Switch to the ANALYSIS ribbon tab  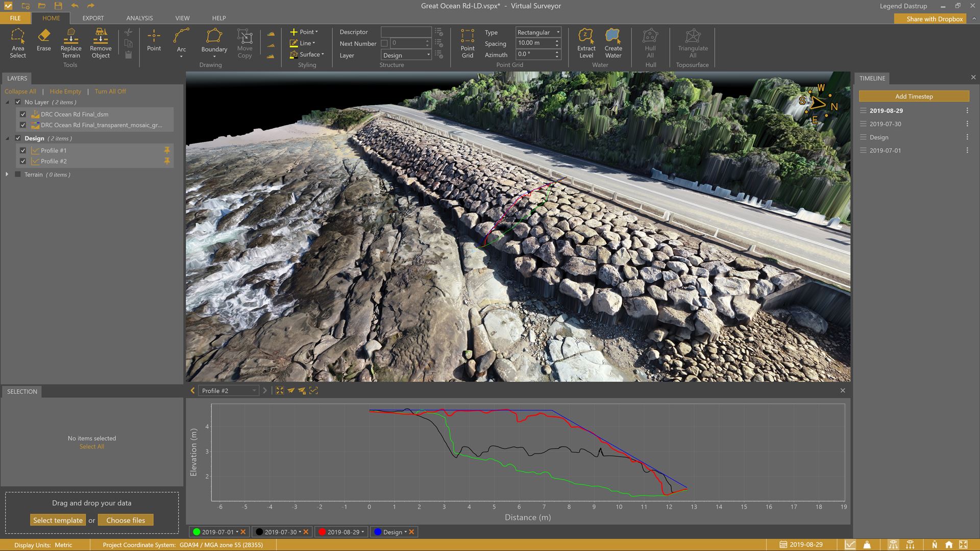pyautogui.click(x=139, y=18)
